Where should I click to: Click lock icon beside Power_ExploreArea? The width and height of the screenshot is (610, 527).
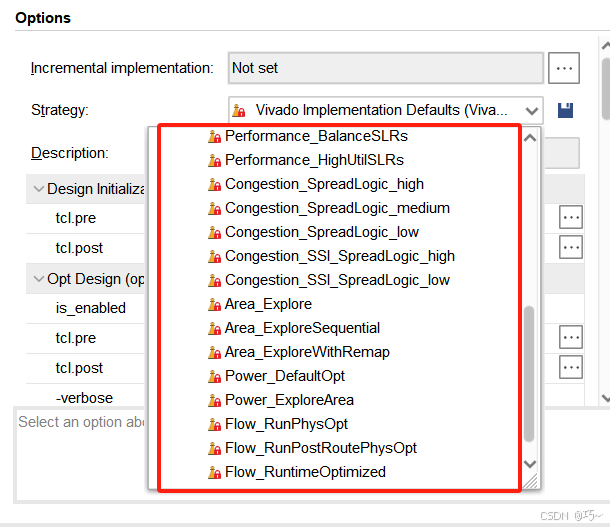(214, 401)
